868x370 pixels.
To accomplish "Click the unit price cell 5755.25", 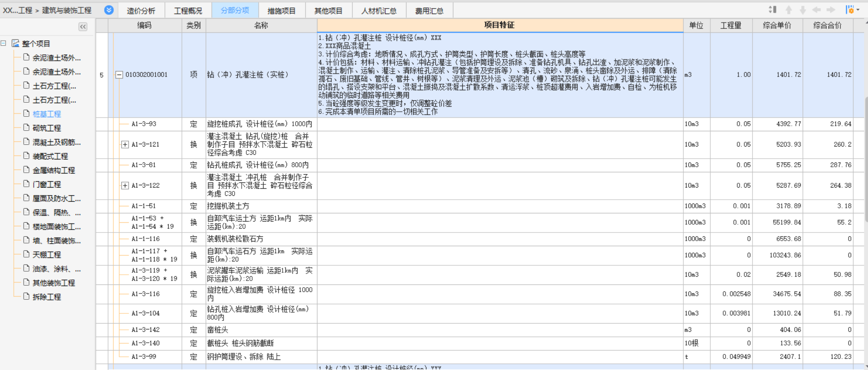I will (777, 165).
